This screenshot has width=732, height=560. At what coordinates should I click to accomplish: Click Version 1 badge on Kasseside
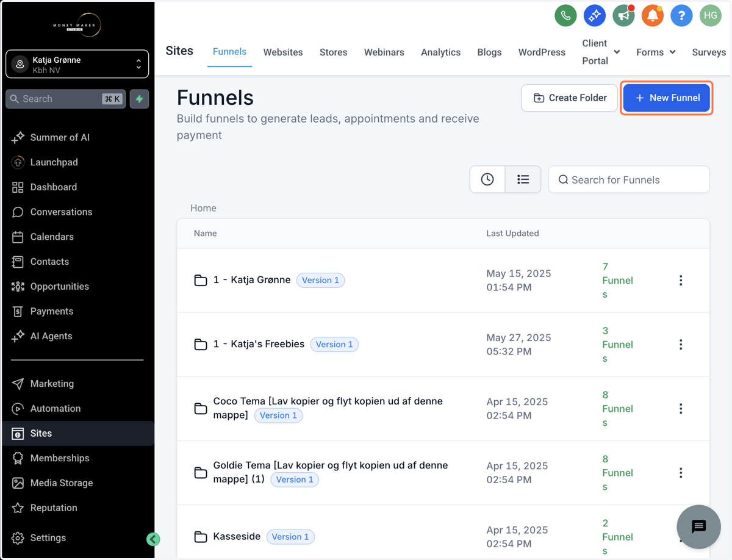tap(290, 537)
